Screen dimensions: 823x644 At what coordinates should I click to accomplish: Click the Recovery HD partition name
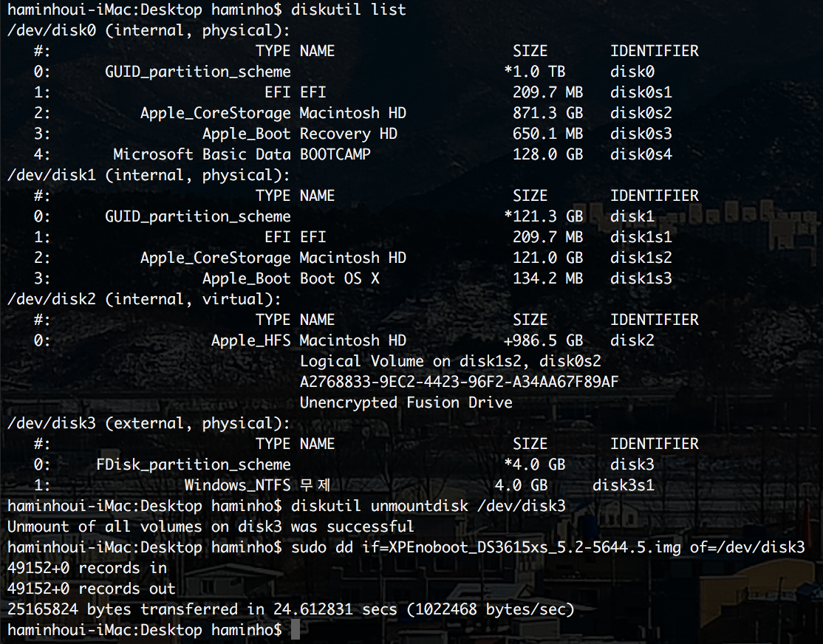(x=348, y=134)
